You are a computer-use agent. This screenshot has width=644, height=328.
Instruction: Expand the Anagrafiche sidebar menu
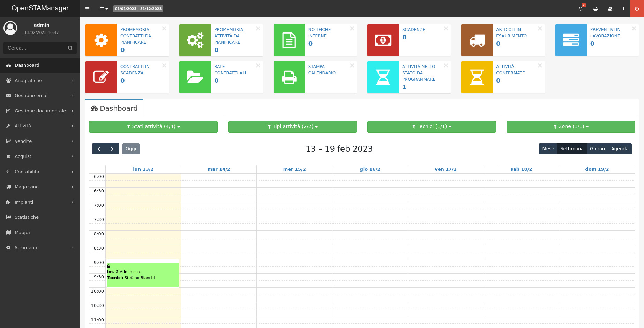(x=40, y=80)
